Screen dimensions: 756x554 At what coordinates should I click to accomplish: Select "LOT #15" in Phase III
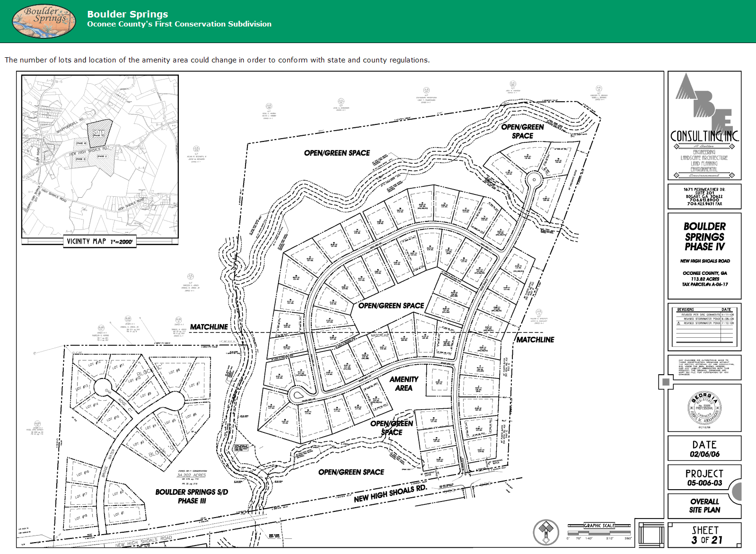[x=112, y=418]
